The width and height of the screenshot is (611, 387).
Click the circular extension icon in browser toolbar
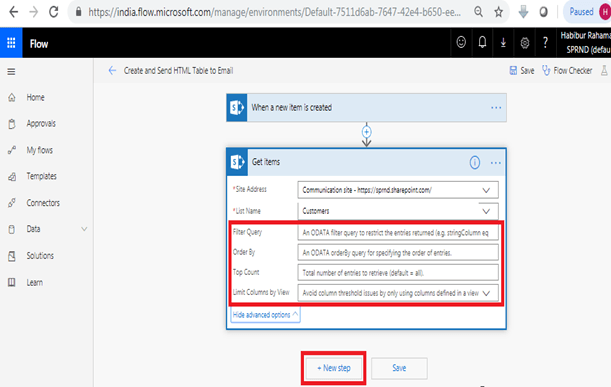coord(543,12)
